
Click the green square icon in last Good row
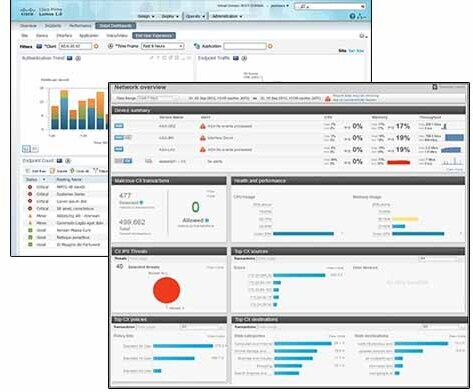tap(30, 245)
